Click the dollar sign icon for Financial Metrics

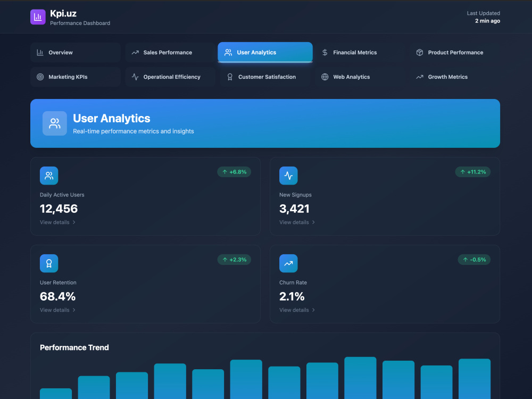point(325,53)
